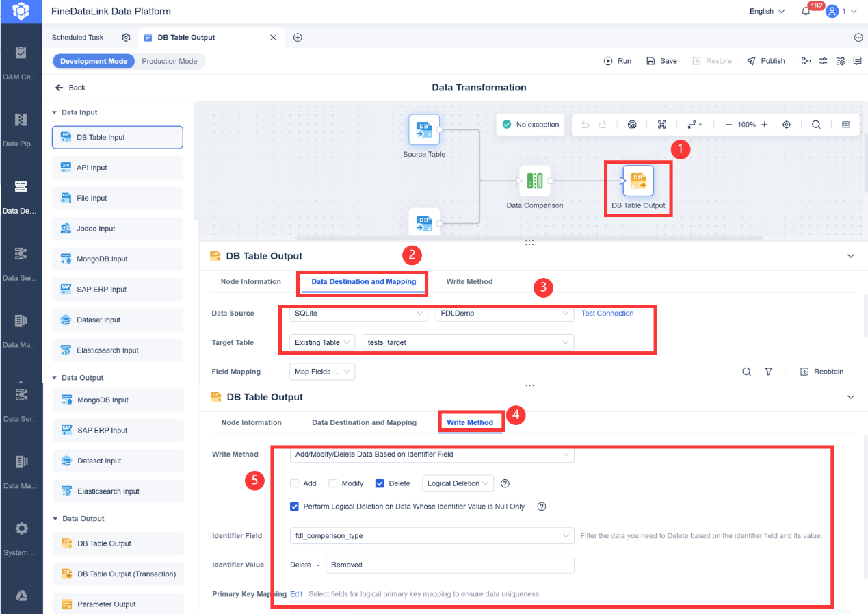Screen dimensions: 868x614
Task: Click the notification bell icon
Action: pyautogui.click(x=806, y=11)
